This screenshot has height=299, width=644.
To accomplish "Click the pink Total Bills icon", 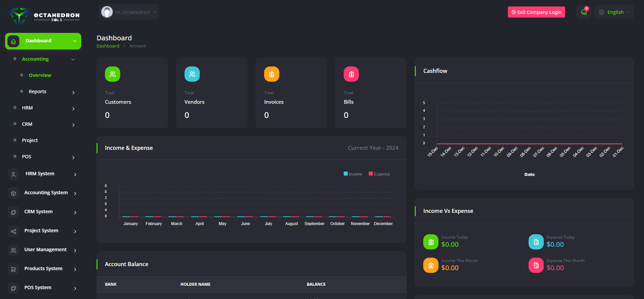I will click(x=351, y=74).
